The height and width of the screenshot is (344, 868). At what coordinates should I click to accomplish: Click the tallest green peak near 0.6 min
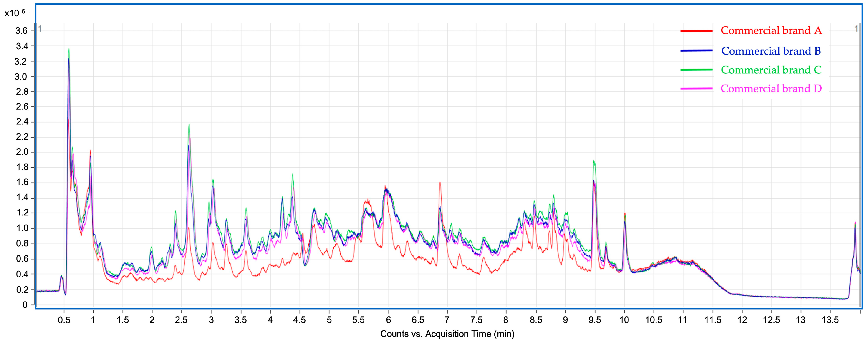pos(69,50)
